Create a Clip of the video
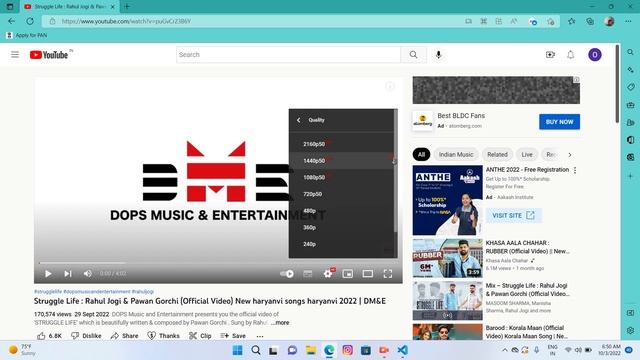The height and width of the screenshot is (360, 640). [x=200, y=336]
